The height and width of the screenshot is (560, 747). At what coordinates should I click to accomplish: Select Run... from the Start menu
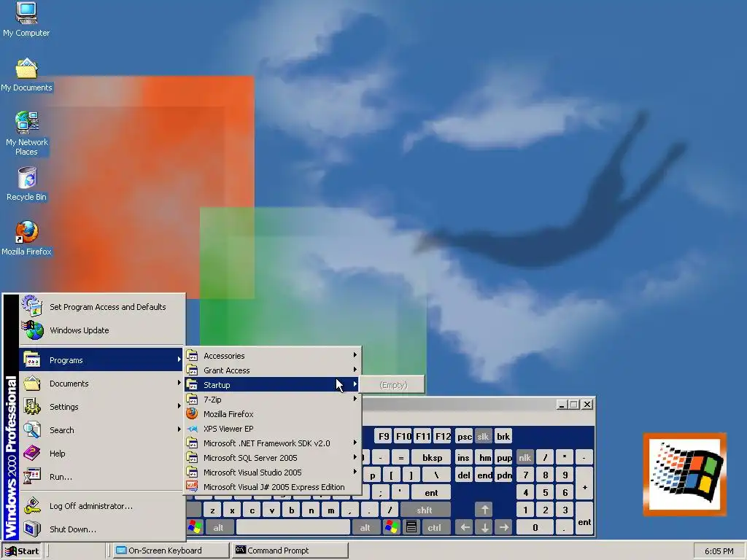click(101, 477)
